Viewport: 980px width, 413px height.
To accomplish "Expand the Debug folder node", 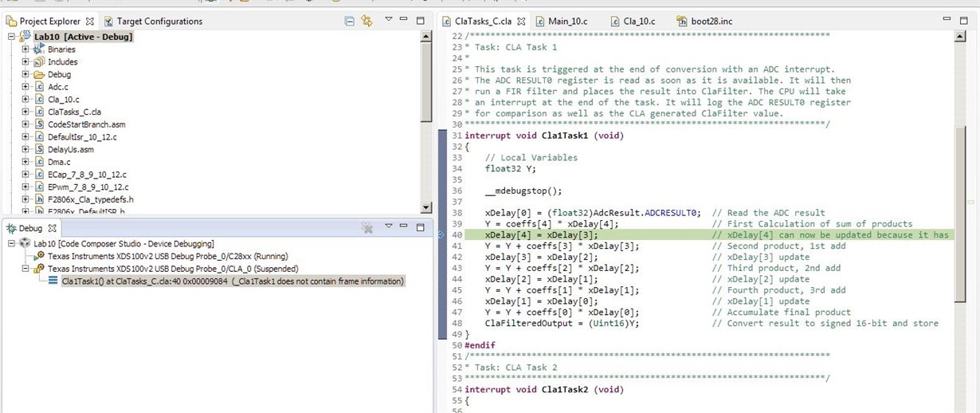I will 25,74.
